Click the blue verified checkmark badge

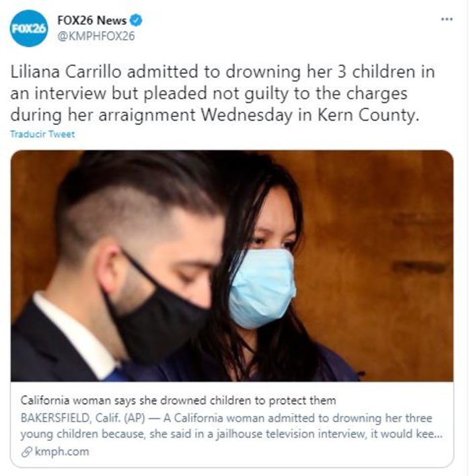pos(136,21)
